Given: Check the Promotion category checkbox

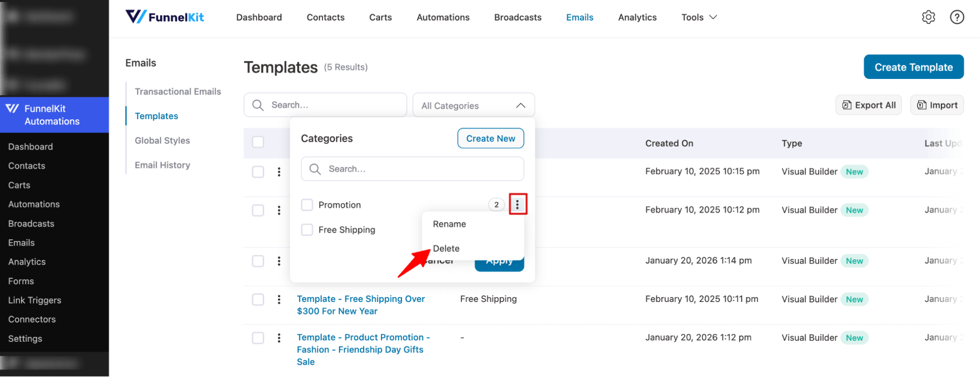Looking at the screenshot, I should coord(307,204).
